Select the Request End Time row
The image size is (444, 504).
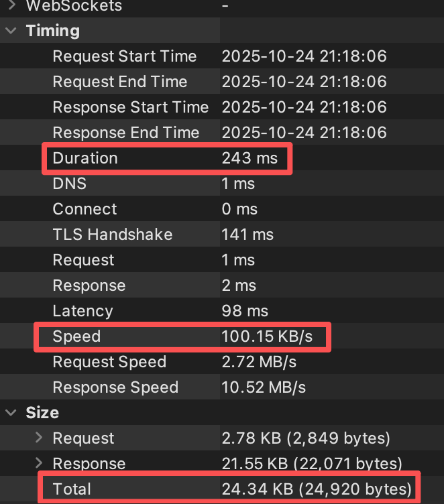(x=119, y=82)
